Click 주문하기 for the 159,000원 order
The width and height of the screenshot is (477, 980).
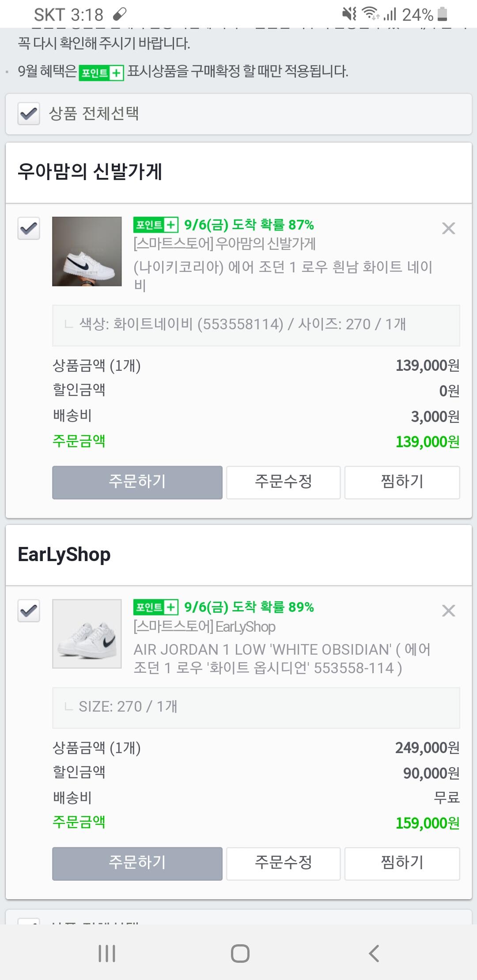click(137, 863)
